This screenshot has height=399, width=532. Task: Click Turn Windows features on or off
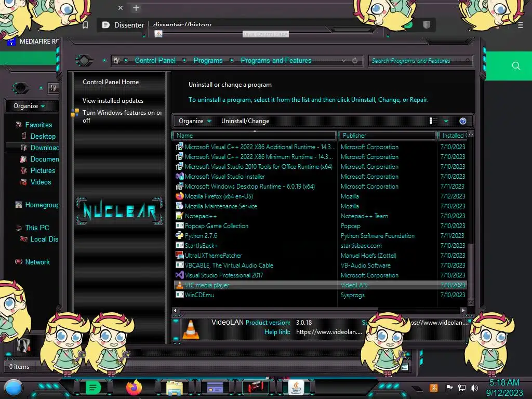pyautogui.click(x=123, y=116)
